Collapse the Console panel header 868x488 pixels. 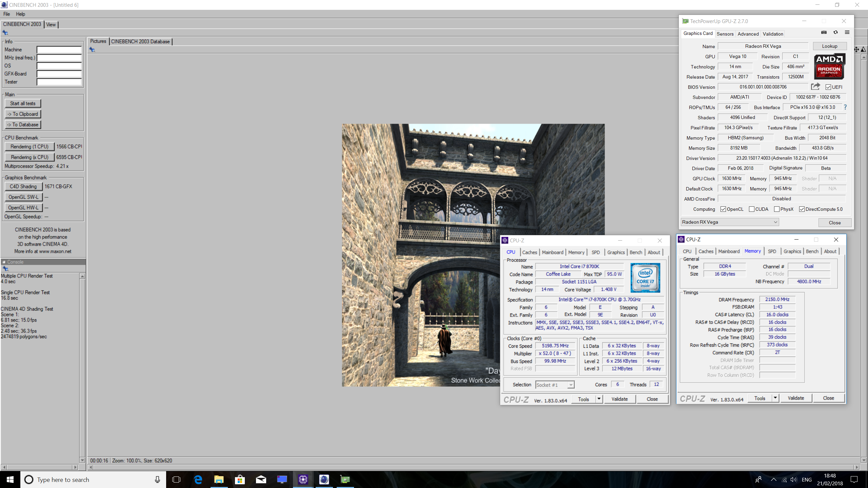click(x=4, y=262)
